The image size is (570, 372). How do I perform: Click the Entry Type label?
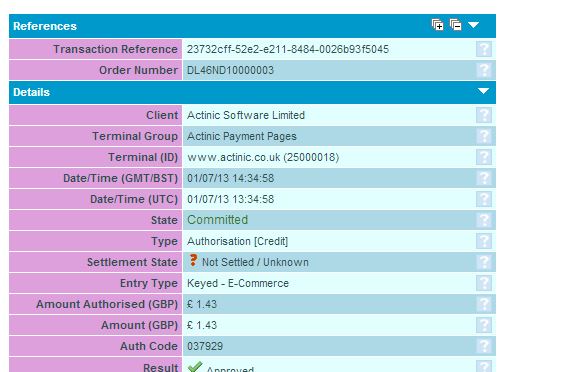[x=149, y=284]
